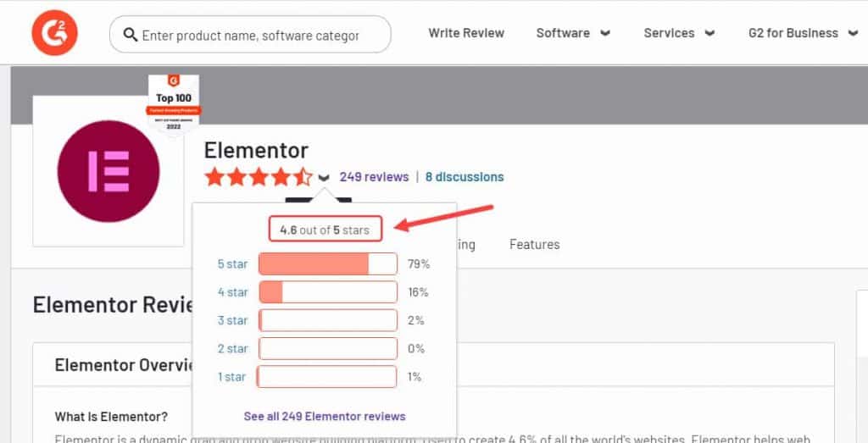Expand the Software dropdown menu

[x=573, y=33]
